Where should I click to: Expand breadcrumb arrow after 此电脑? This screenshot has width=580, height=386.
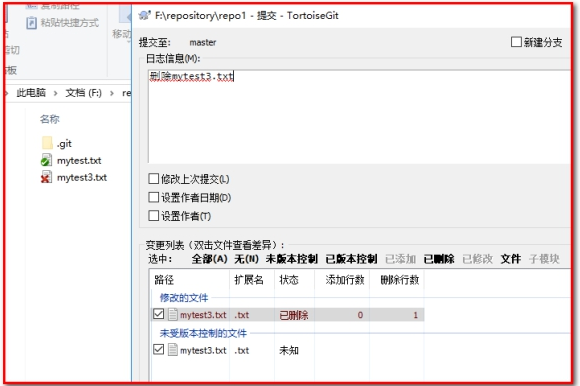click(55, 93)
